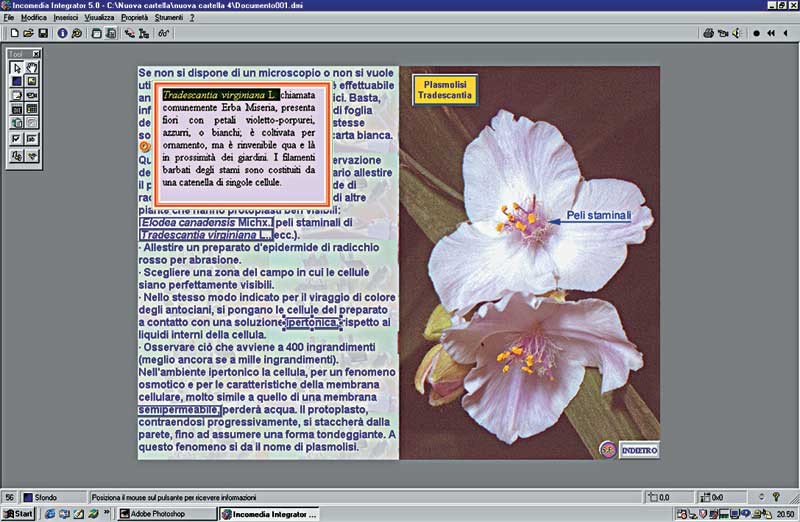Click the INDIETRO back button
800x522 pixels.
pyautogui.click(x=638, y=450)
